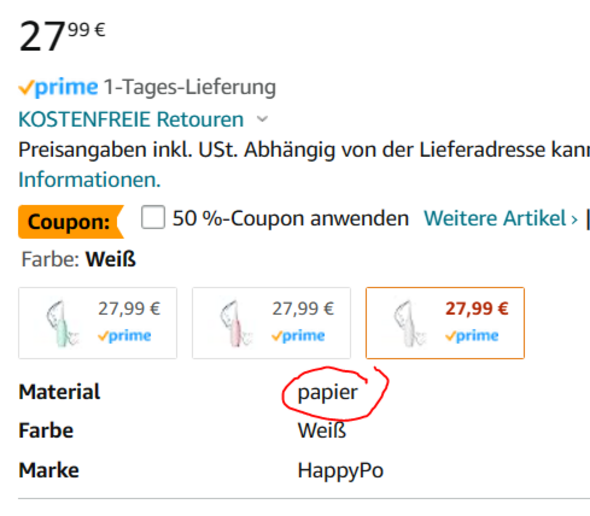Open the KOSTENFREIE Retouren link
Viewport: 590px width, 516px height.
[131, 120]
